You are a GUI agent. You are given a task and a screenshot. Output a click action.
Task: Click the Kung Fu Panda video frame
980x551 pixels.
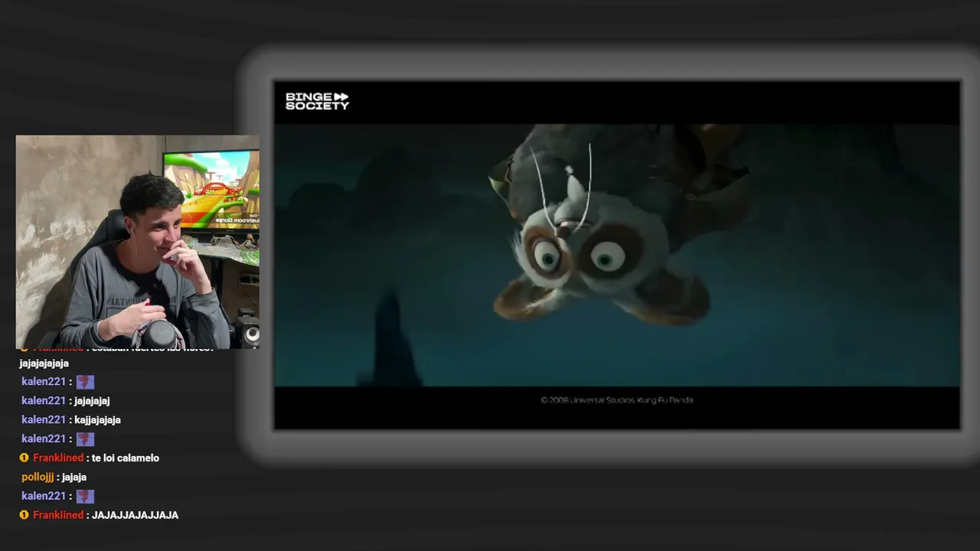coord(617,255)
